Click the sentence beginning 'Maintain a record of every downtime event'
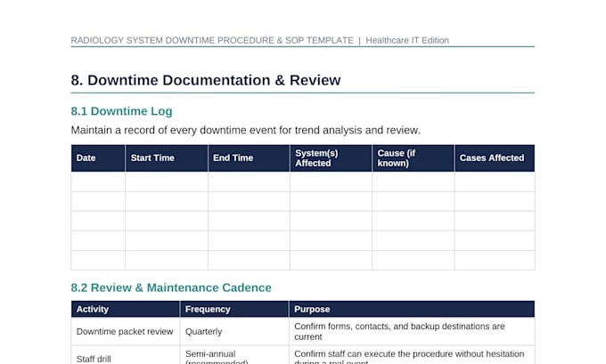606x364 pixels. coord(245,130)
